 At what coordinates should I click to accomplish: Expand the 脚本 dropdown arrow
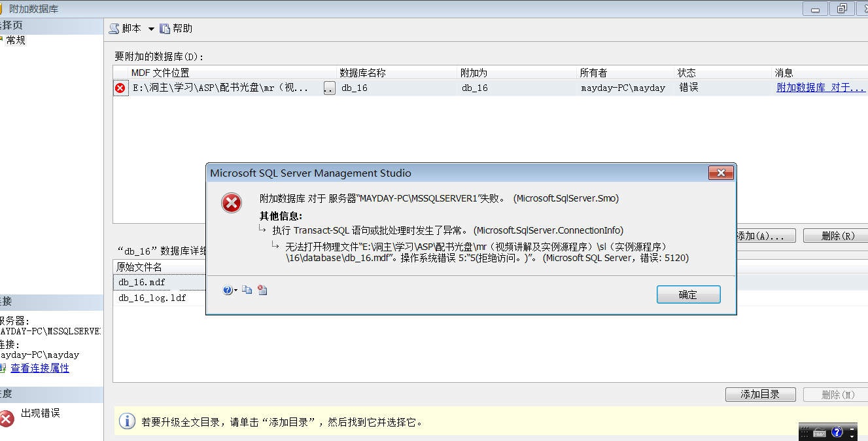[x=151, y=29]
